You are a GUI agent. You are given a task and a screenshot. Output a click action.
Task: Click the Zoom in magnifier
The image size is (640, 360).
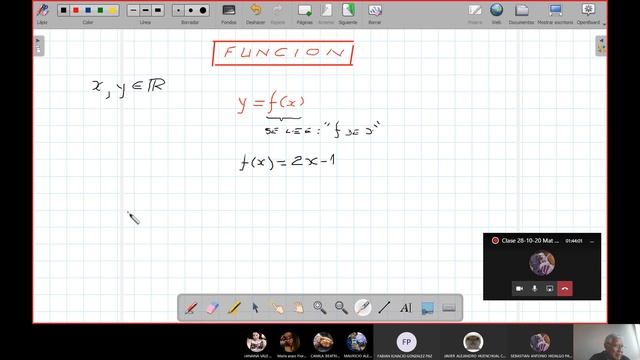[x=320, y=308]
